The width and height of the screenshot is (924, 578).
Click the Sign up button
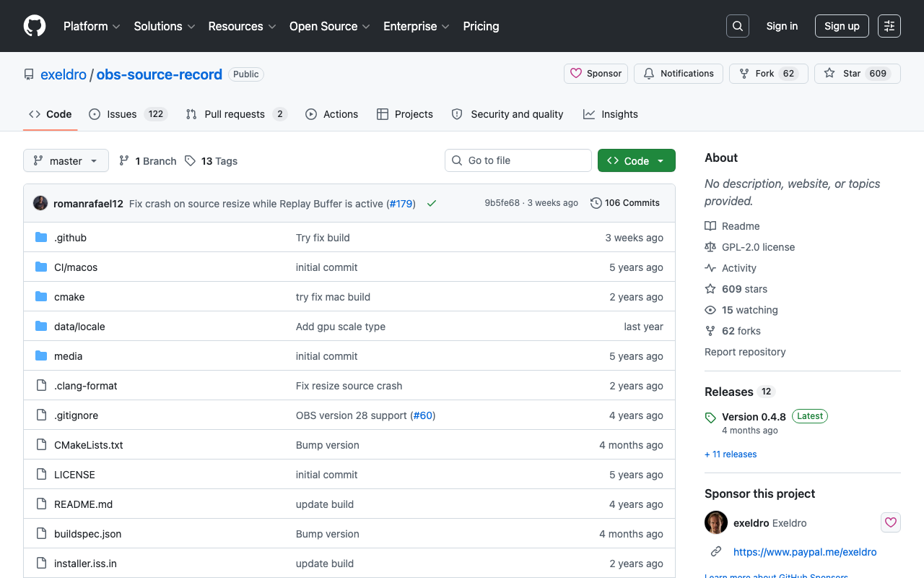842,26
